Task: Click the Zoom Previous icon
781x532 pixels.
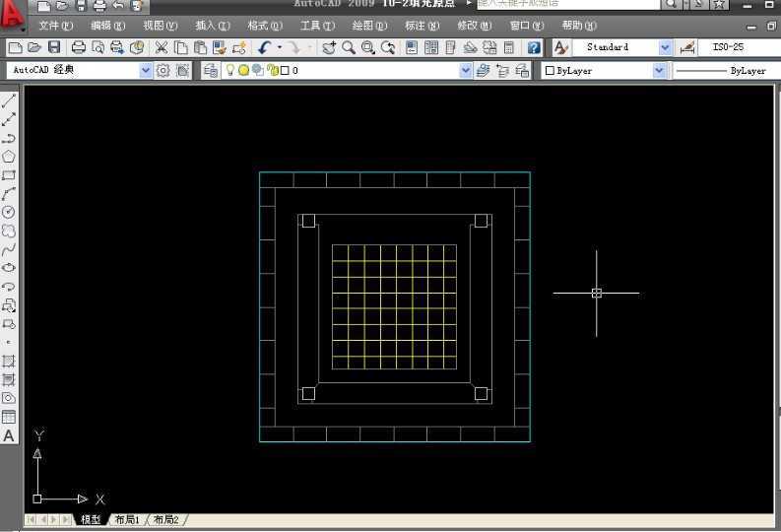Action: point(387,48)
